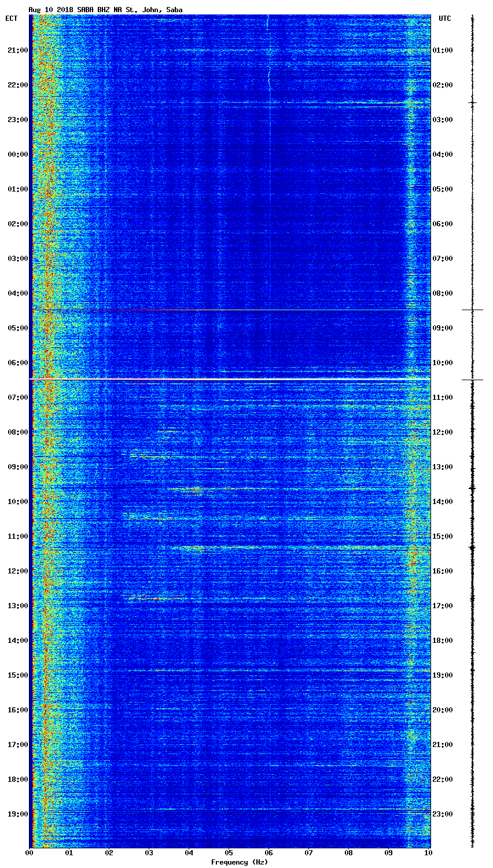This screenshot has width=493, height=868.
Task: Click the 18:00 label on the ECT axis
Action: [x=18, y=779]
